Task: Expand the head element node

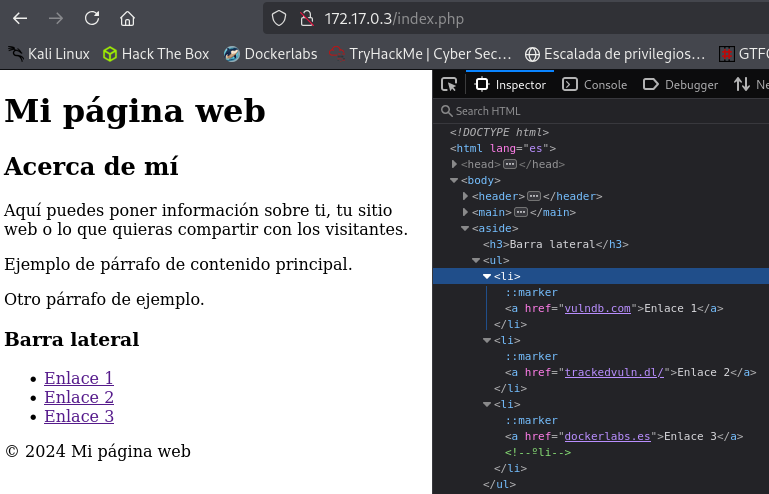Action: (x=454, y=164)
